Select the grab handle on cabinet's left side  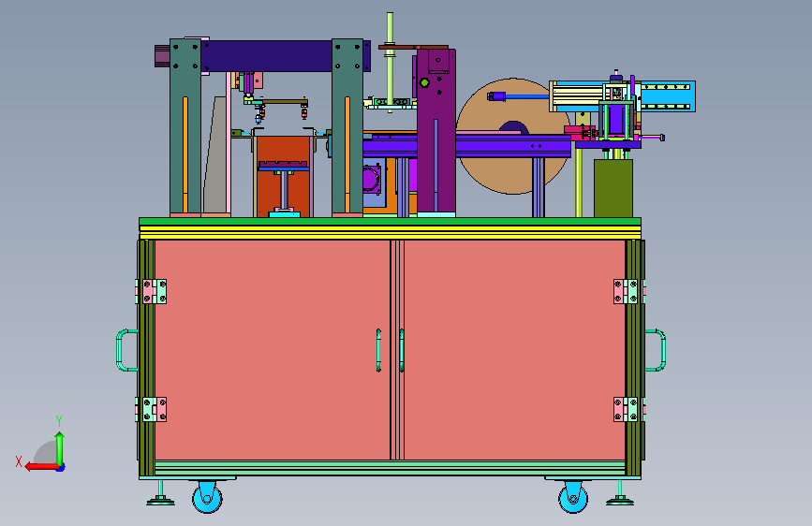(x=126, y=350)
